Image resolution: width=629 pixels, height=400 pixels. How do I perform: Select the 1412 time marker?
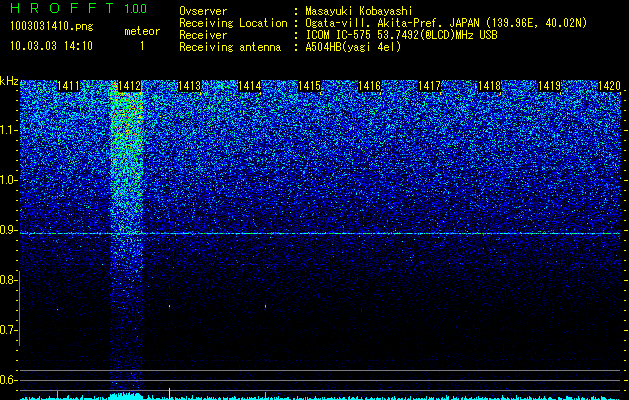coord(129,86)
